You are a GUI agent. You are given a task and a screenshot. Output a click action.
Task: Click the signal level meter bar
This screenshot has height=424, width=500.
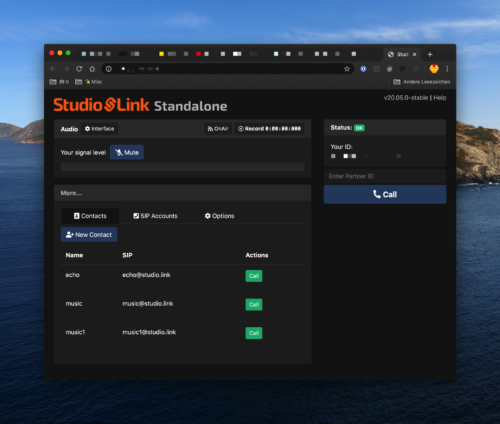click(182, 167)
